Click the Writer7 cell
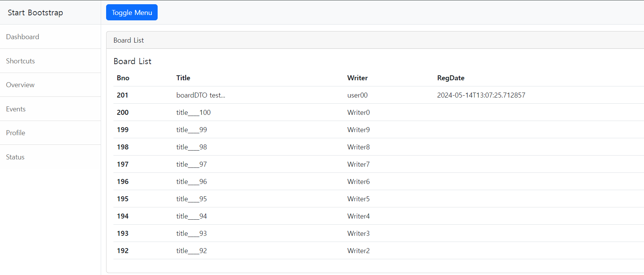 359,164
